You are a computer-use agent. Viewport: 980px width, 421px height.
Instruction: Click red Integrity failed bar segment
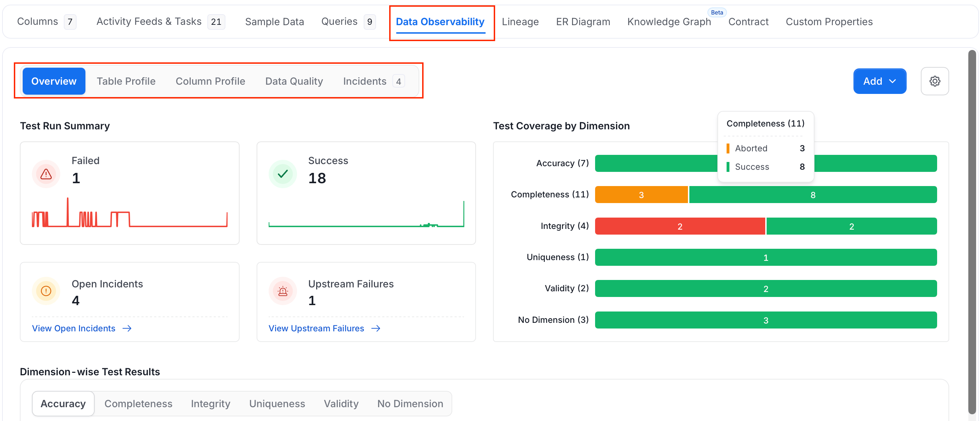(x=680, y=226)
